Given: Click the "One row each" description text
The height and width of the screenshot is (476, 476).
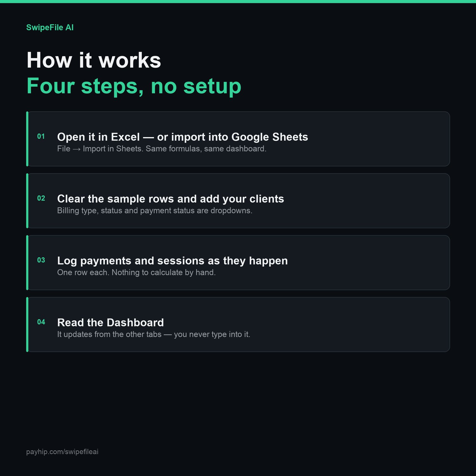Looking at the screenshot, I should coord(136,273).
